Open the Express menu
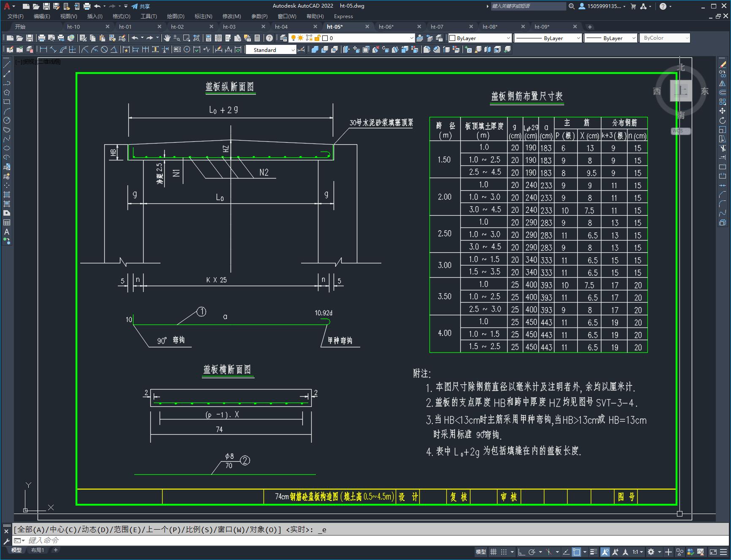This screenshot has height=560, width=731. (343, 16)
